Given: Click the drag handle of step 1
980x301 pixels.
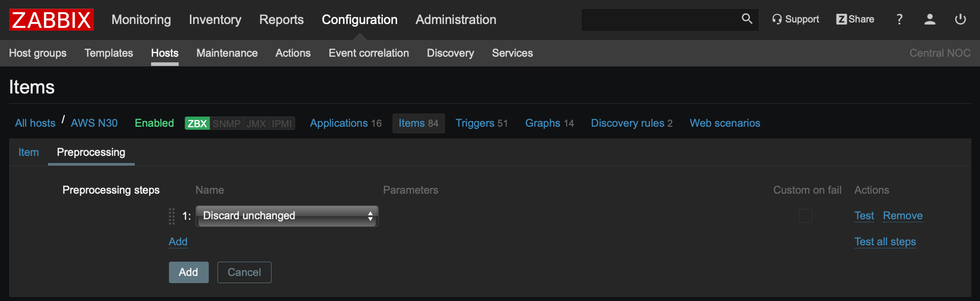Looking at the screenshot, I should pos(171,216).
